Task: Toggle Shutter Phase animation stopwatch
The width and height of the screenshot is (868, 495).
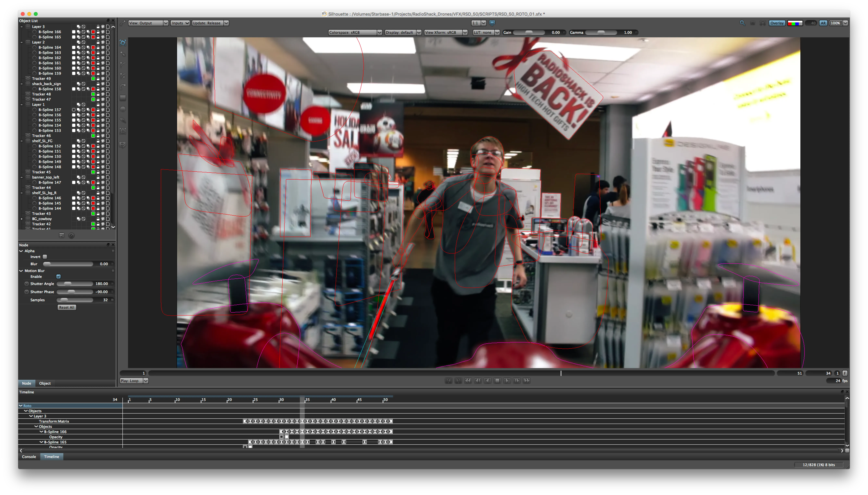Action: click(26, 292)
